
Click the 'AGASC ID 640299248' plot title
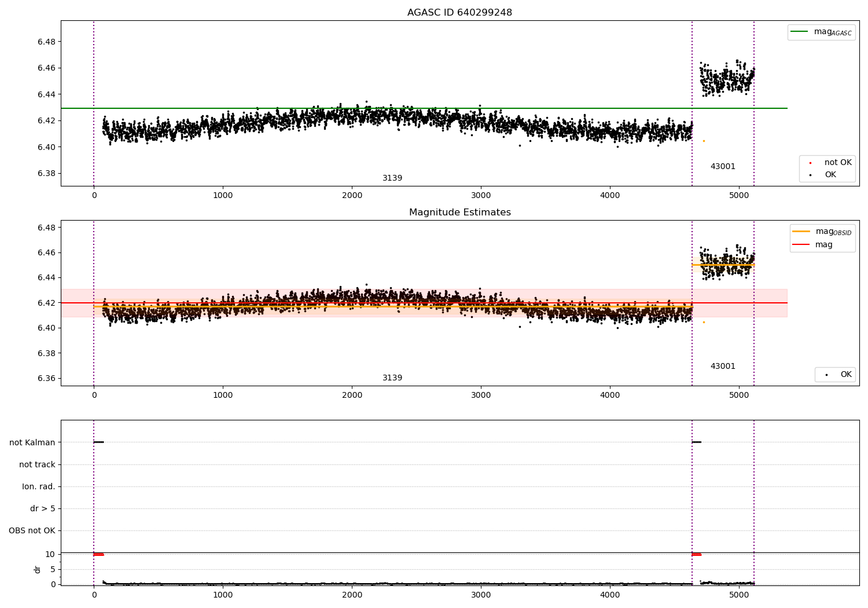pos(459,13)
